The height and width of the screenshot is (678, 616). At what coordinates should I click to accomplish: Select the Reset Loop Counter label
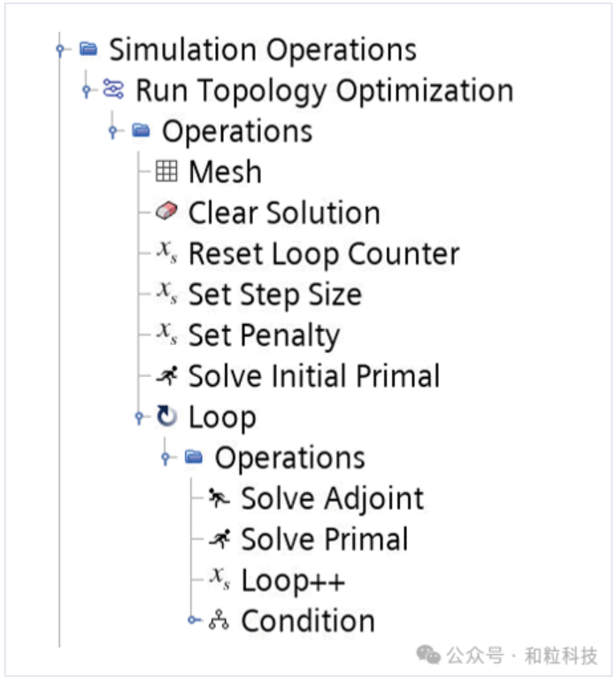coord(323,254)
